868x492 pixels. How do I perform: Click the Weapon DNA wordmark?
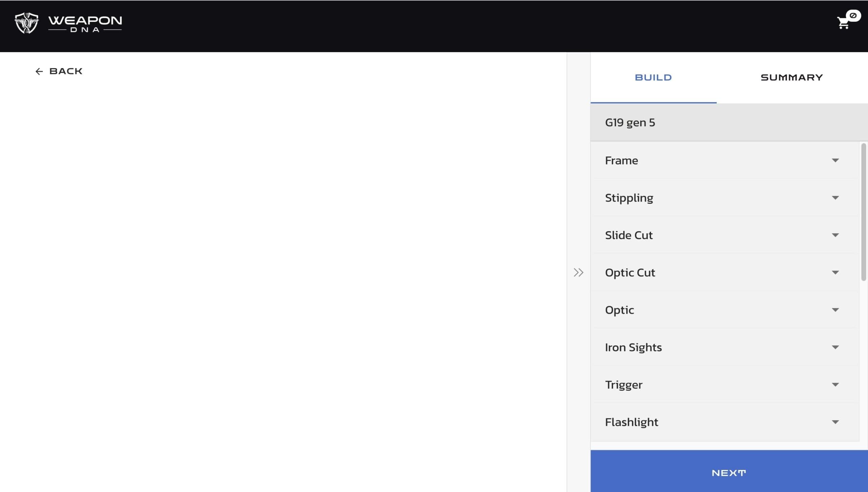pos(85,23)
